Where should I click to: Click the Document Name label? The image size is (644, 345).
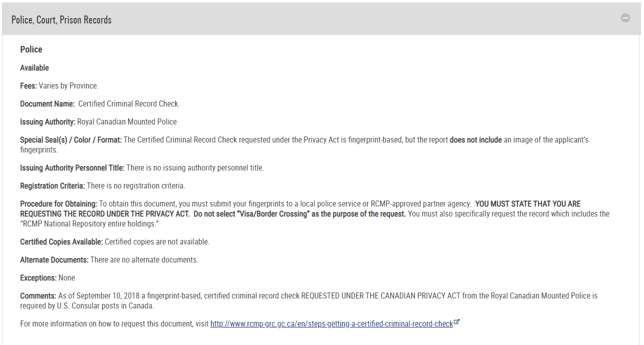[47, 104]
